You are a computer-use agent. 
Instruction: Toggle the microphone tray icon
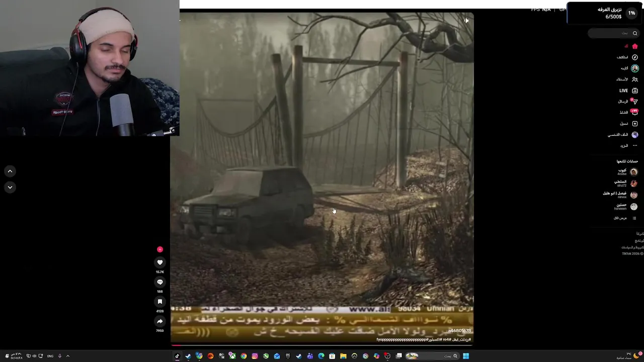point(60,356)
